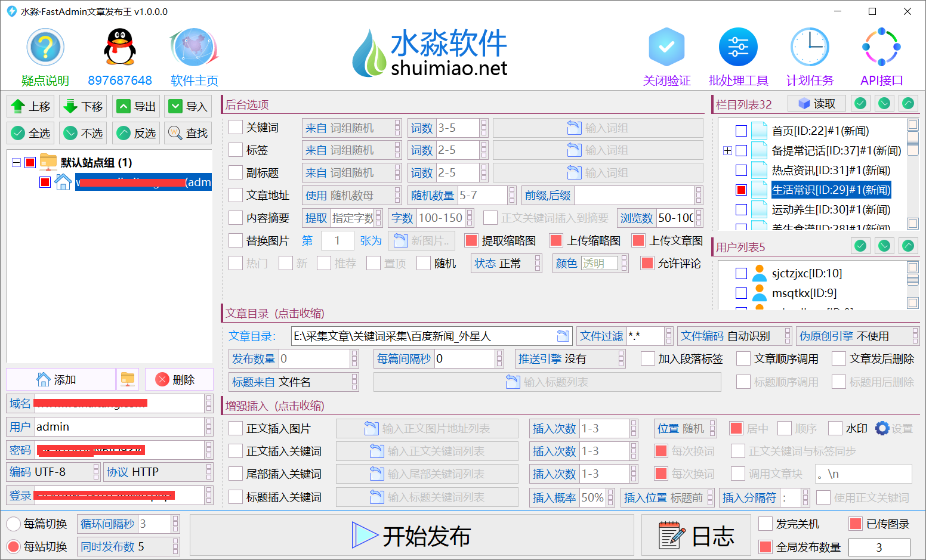Open watermark 设置 gear icon
926x560 pixels.
coord(882,428)
